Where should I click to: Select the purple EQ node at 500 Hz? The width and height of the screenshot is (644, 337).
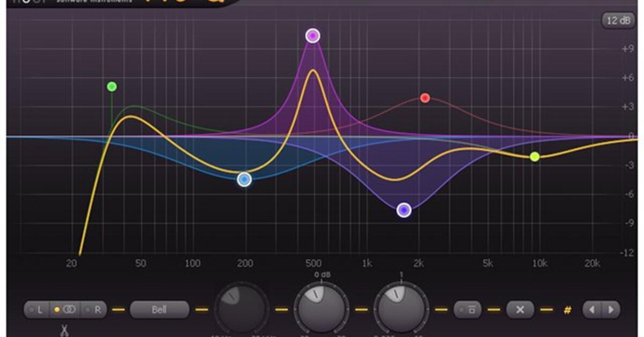point(312,36)
